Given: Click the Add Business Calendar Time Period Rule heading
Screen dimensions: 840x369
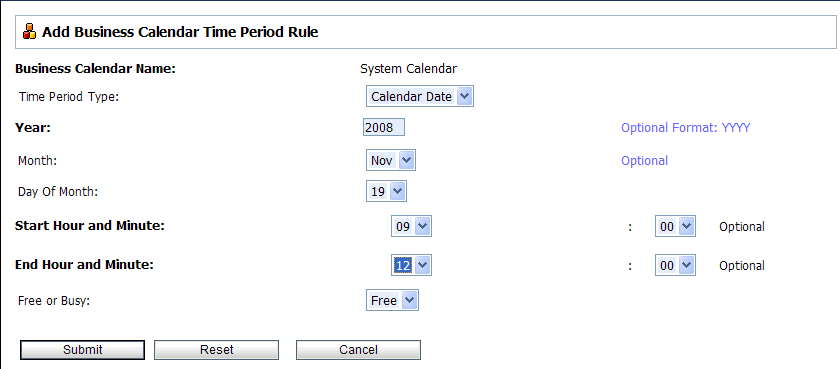Looking at the screenshot, I should click(x=180, y=32).
